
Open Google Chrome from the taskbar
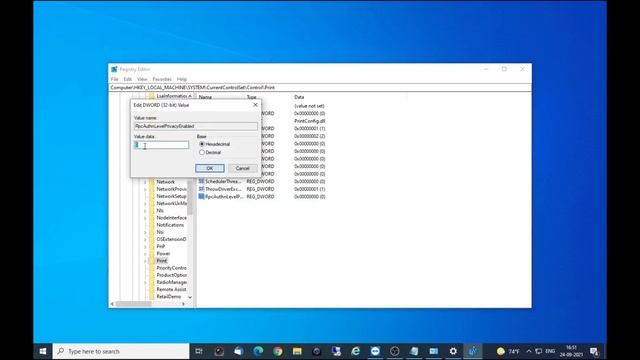[278, 351]
